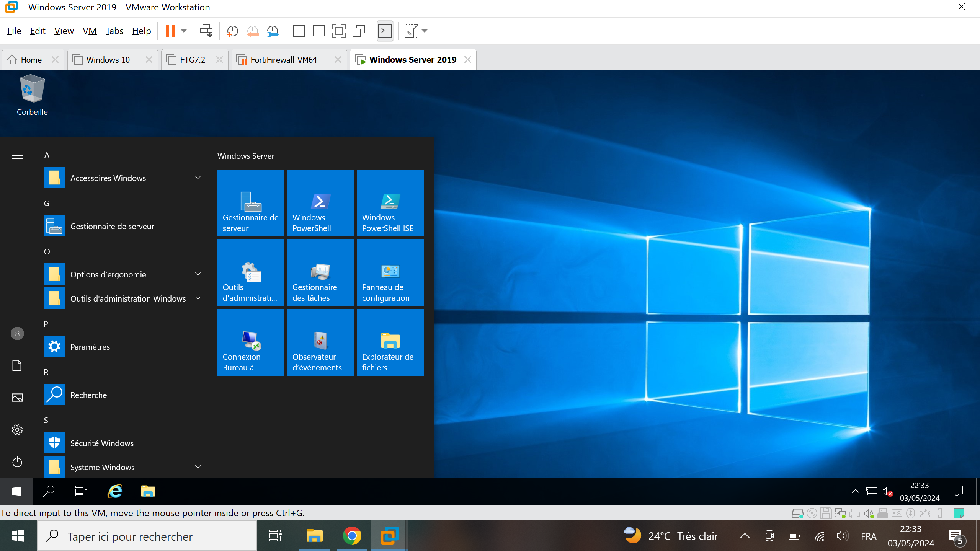Screen dimensions: 980x551
Task: Expand Options d'ergonomie folder
Action: pyautogui.click(x=123, y=274)
